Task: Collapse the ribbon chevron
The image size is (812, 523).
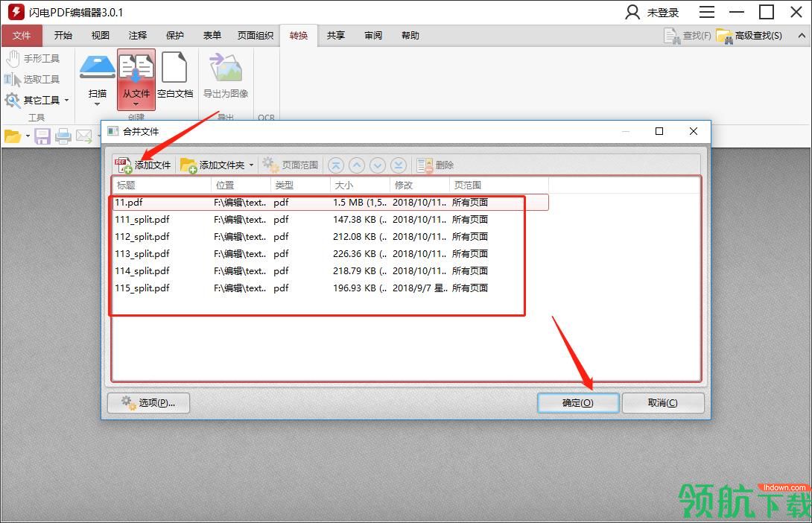Action: pos(802,36)
